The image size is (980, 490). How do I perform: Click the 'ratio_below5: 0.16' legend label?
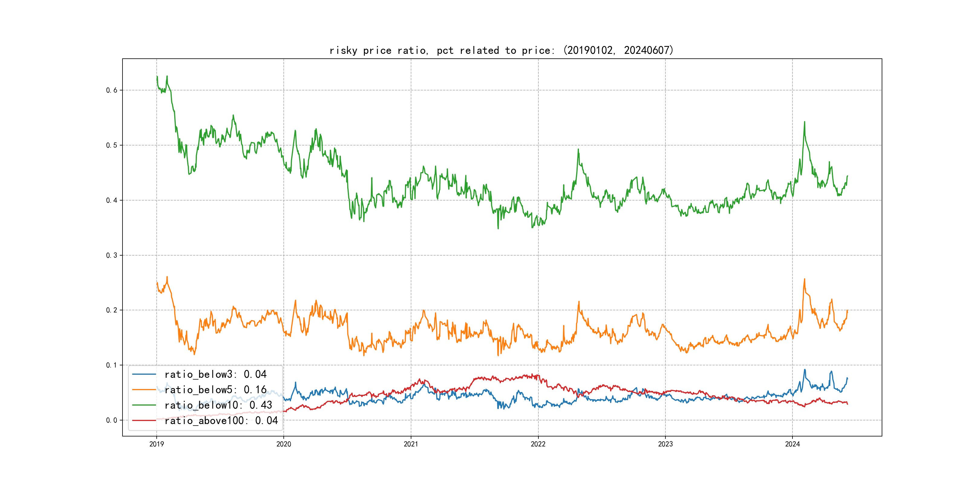click(215, 390)
